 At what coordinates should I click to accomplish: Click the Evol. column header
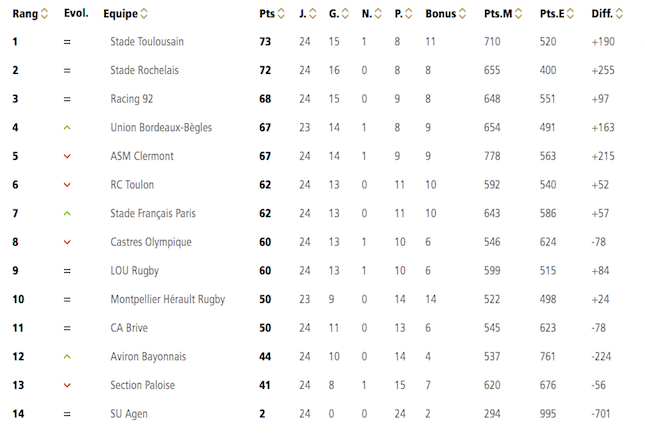pyautogui.click(x=76, y=13)
